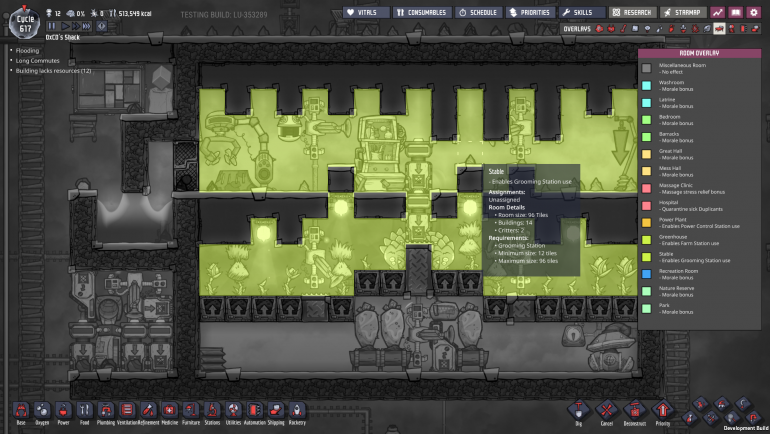
Task: Select the Cancel tool
Action: coord(606,409)
